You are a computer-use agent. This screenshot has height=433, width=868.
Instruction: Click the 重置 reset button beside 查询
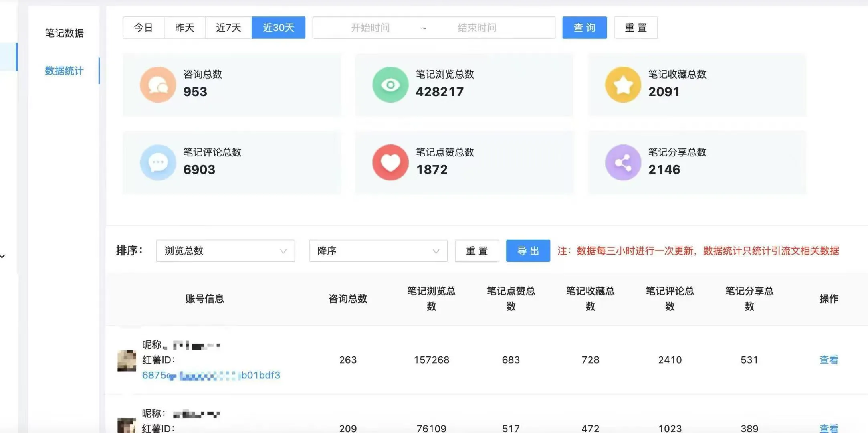click(x=636, y=27)
